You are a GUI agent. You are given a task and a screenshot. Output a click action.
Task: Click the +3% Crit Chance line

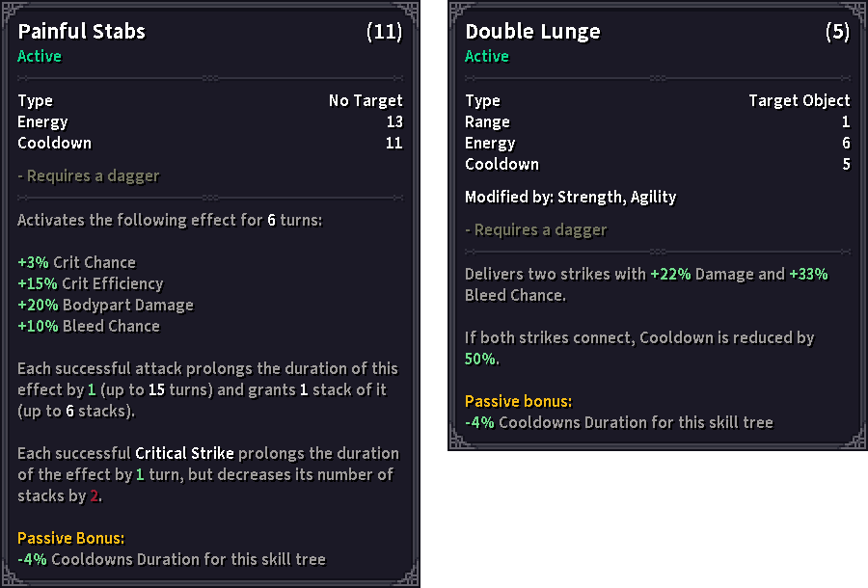pyautogui.click(x=76, y=262)
